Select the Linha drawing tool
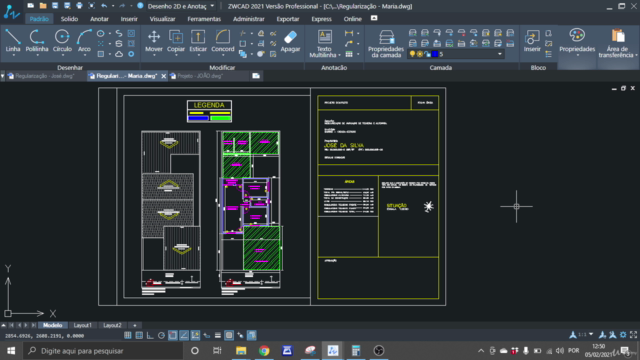 pos(13,41)
